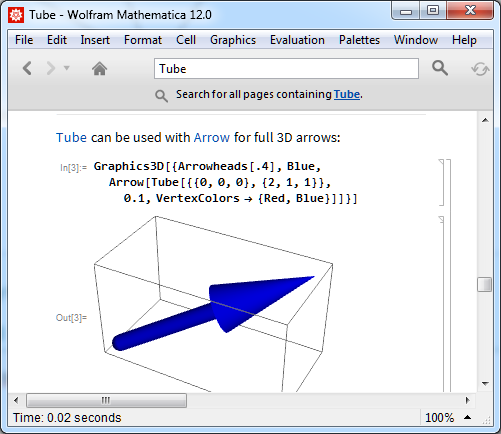Open the blue Arrow function link
This screenshot has width=501, height=434.
click(212, 137)
